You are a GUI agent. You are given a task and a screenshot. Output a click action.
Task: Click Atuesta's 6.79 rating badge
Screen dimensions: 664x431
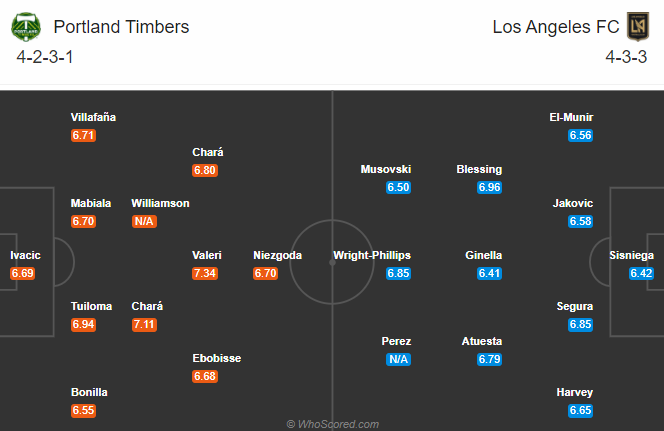490,359
